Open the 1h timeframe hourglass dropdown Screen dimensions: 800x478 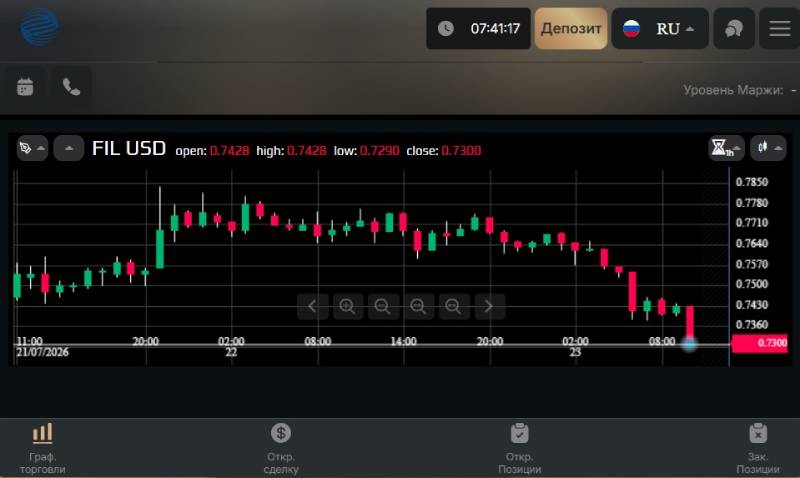727,148
